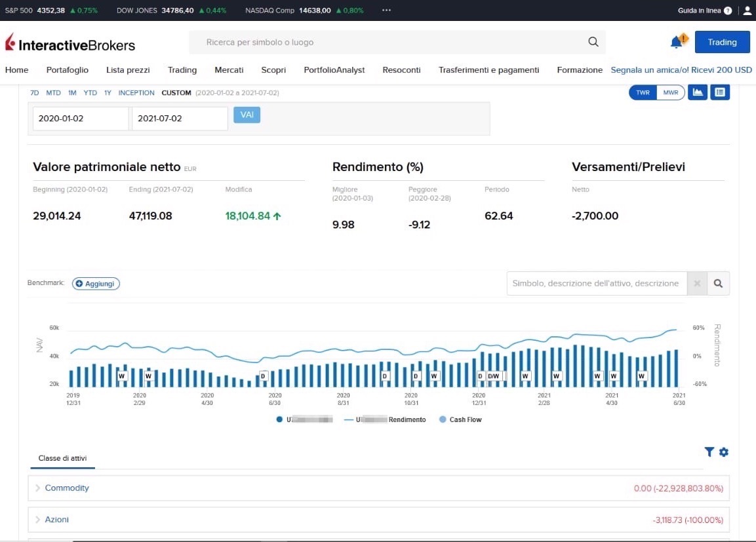Select the MWR return toggle
Viewport: 756px width, 542px height.
670,92
